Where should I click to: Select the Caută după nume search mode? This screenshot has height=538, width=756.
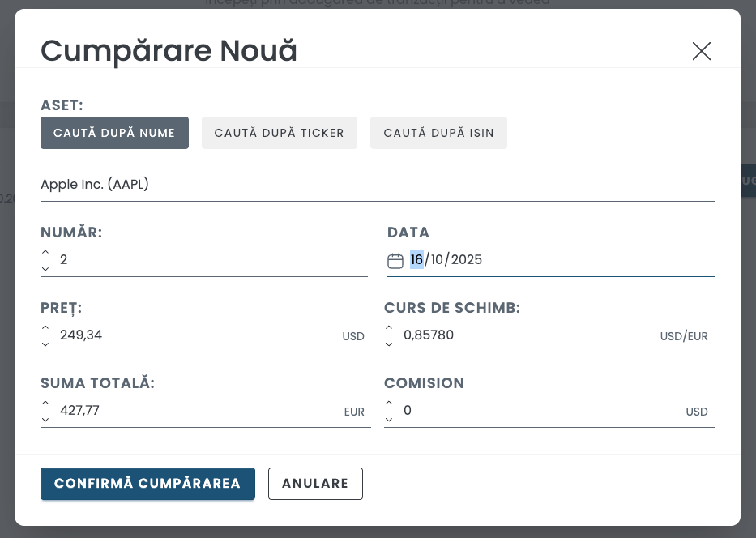click(x=114, y=133)
